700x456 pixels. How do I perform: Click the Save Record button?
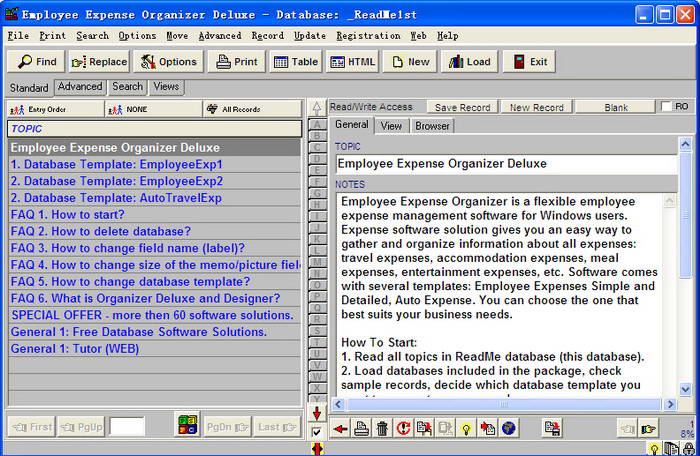462,107
